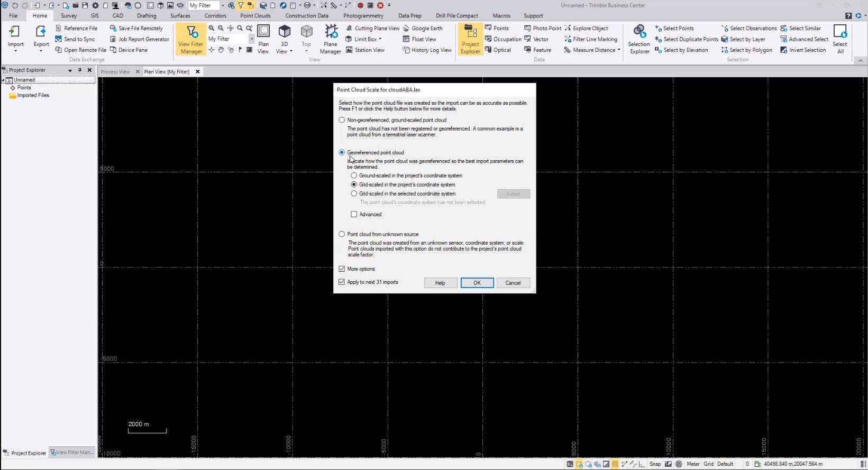Open the View Filter Manager

click(190, 40)
